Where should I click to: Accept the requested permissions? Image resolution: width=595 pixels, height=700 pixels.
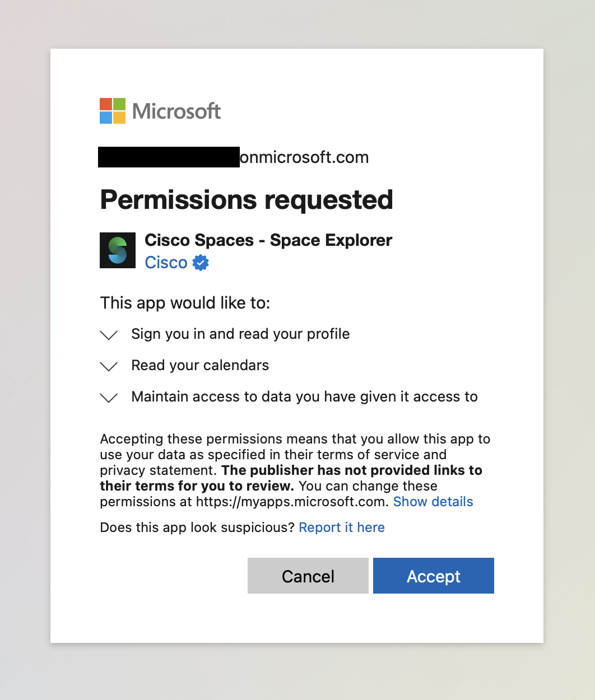coord(433,576)
